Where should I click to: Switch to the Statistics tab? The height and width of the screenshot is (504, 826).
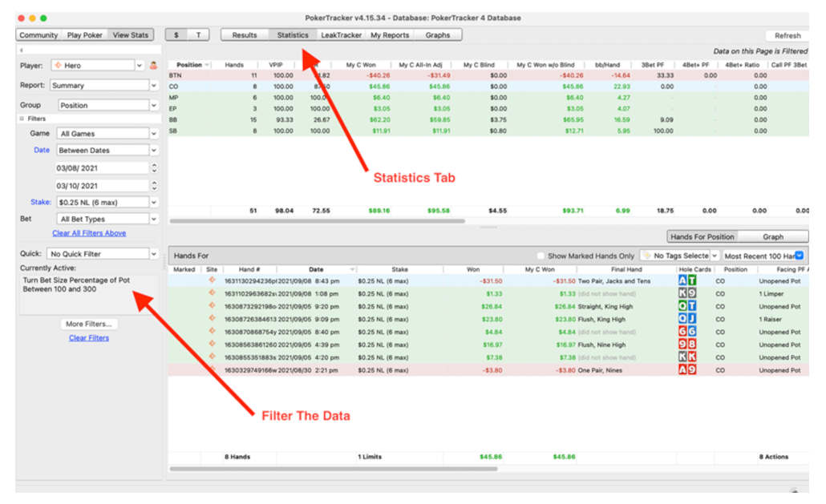[x=293, y=34]
